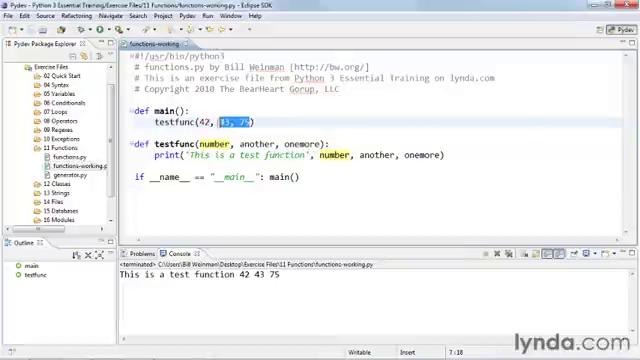The image size is (640, 360).
Task: Open the Navigate menu
Action: point(111,16)
